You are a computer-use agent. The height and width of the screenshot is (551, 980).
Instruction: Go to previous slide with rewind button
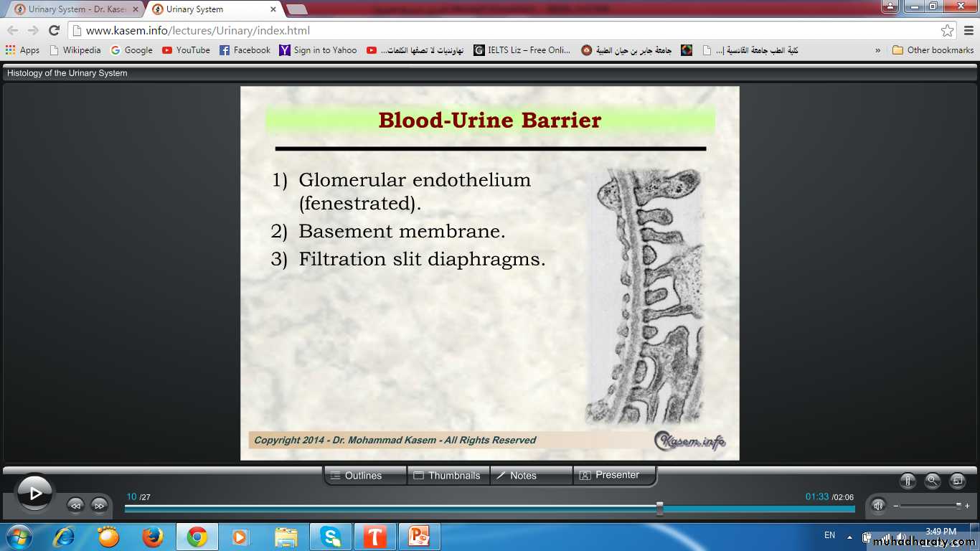point(75,505)
